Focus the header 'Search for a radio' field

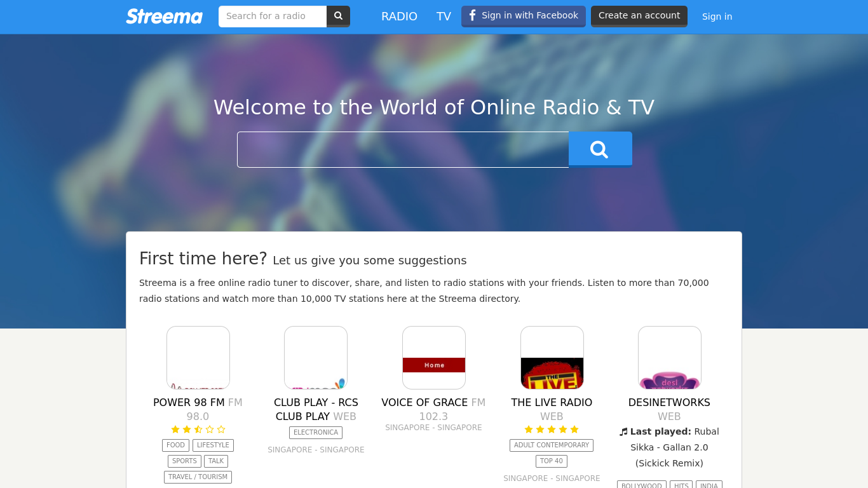pos(273,16)
